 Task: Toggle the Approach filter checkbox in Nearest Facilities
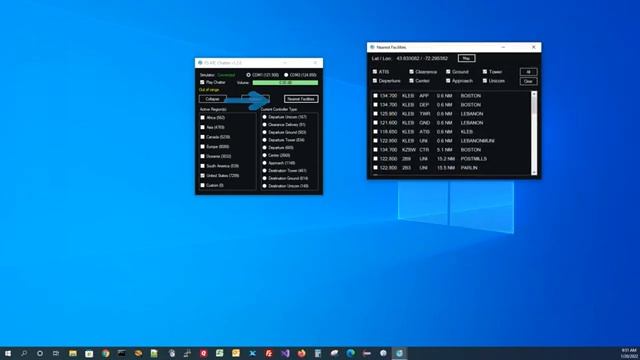448,81
